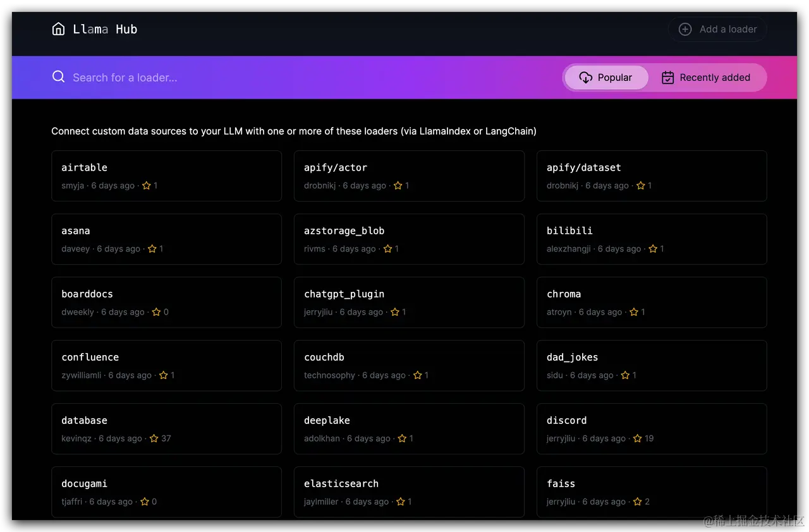Open the bilibili loader title
This screenshot has height=532, width=809.
coord(569,231)
